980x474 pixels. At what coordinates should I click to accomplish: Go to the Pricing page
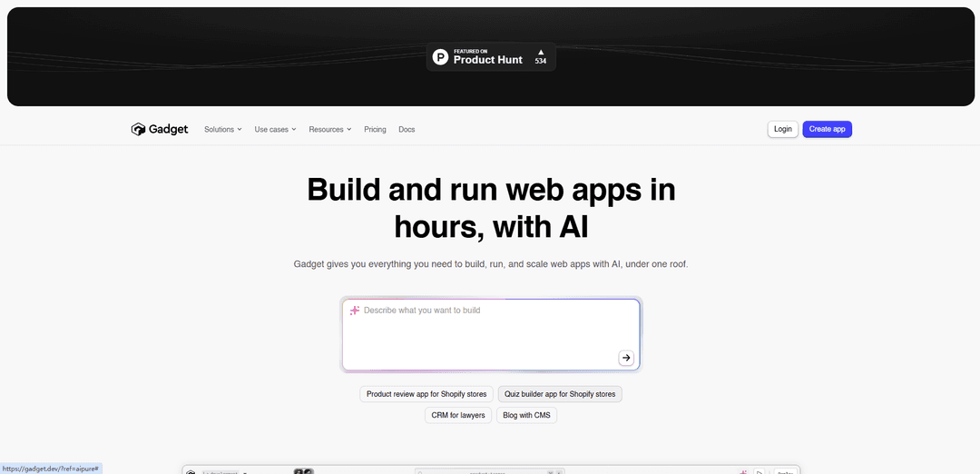pos(375,130)
